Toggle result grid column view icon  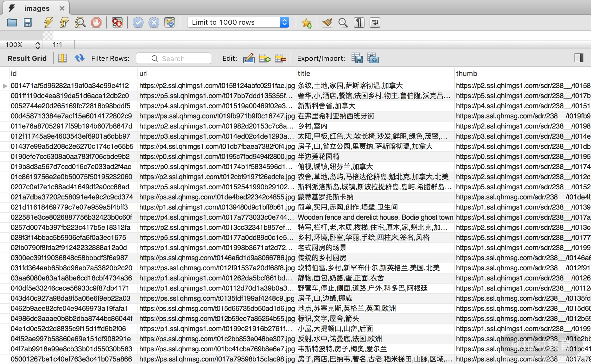62,58
